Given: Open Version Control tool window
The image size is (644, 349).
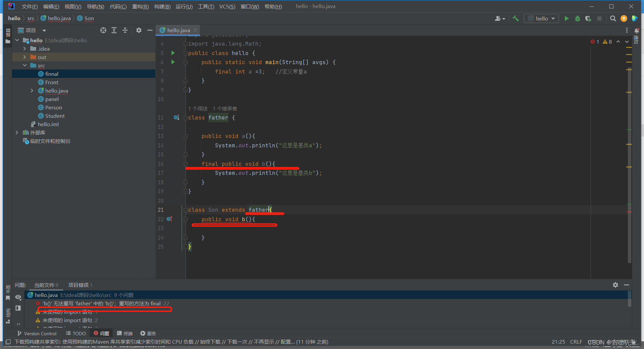Looking at the screenshot, I should (x=37, y=333).
